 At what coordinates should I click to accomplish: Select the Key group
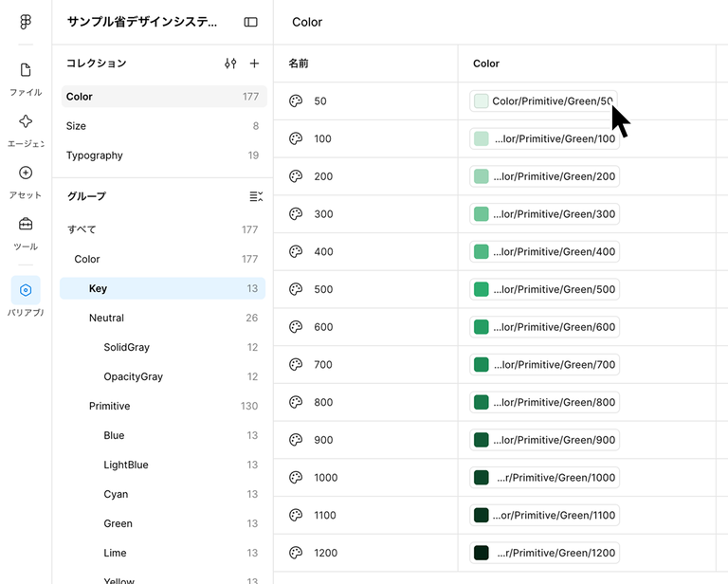[162, 288]
